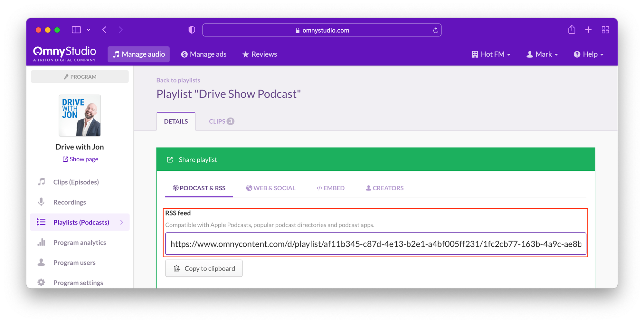
Task: Open the Reviews section
Action: click(x=260, y=54)
